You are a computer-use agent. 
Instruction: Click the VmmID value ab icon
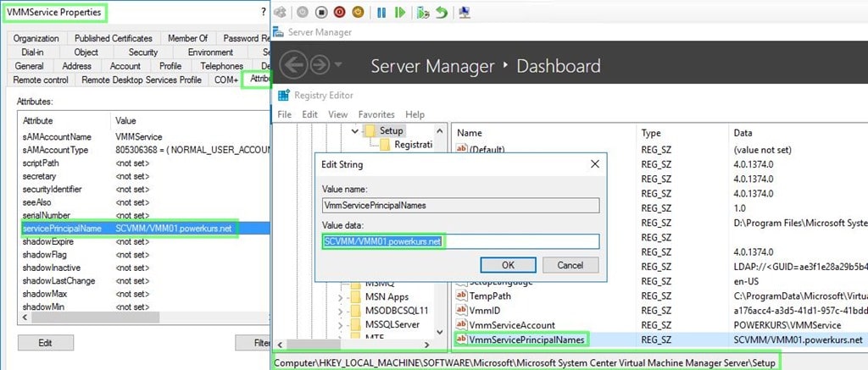(461, 310)
